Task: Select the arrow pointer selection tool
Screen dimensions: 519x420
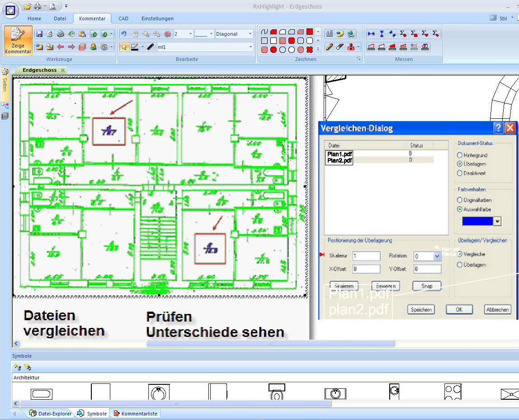Action: click(x=124, y=47)
